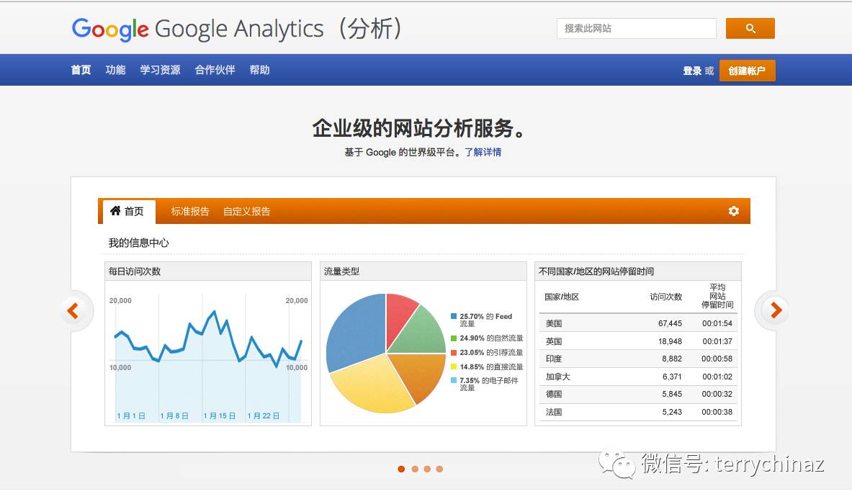Image resolution: width=852 pixels, height=504 pixels.
Task: Click the 我的信息中心 heading
Action: pos(138,243)
